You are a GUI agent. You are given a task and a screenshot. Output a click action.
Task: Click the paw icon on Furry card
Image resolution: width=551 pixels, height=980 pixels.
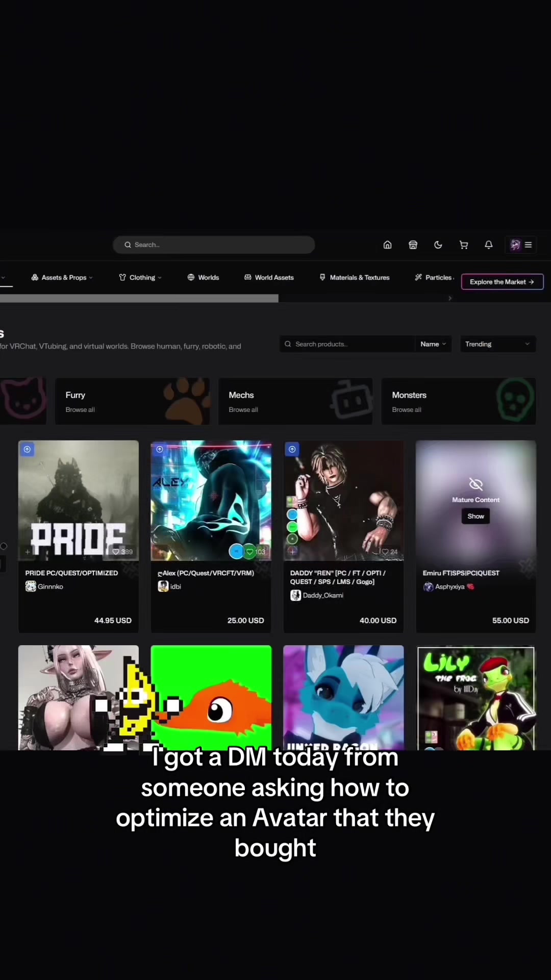click(186, 401)
